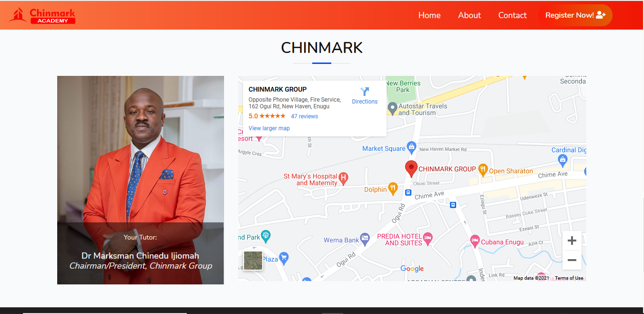
Task: Click the CHINMARK section heading
Action: coord(322,48)
